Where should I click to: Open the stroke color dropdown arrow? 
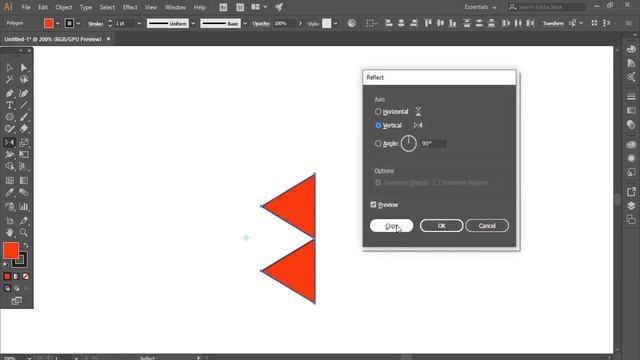pos(78,23)
